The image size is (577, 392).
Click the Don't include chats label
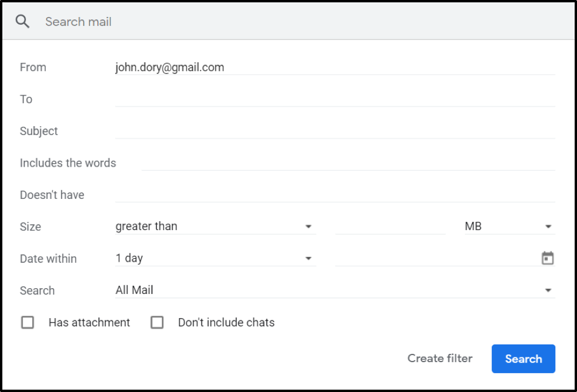(226, 322)
